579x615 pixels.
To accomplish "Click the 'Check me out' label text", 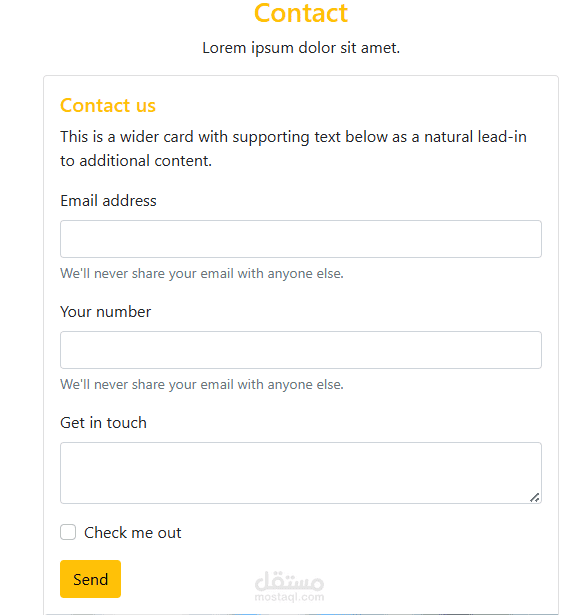I will 133,533.
